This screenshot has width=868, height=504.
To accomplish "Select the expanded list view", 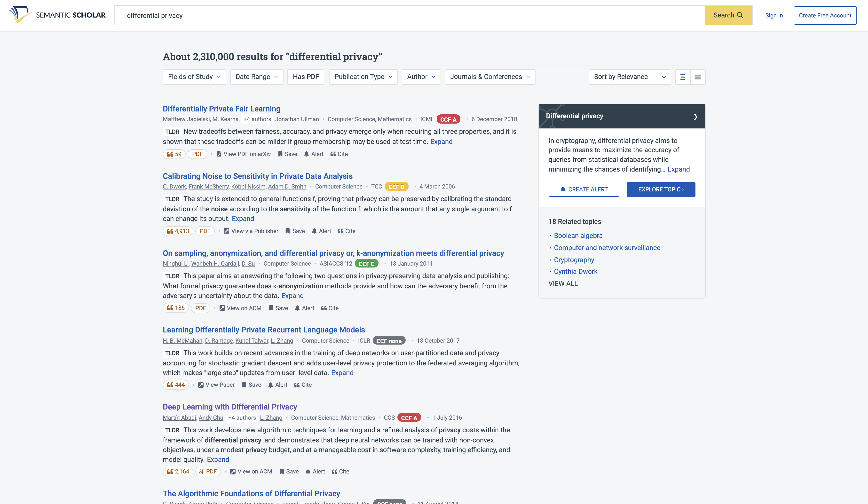I will [682, 77].
